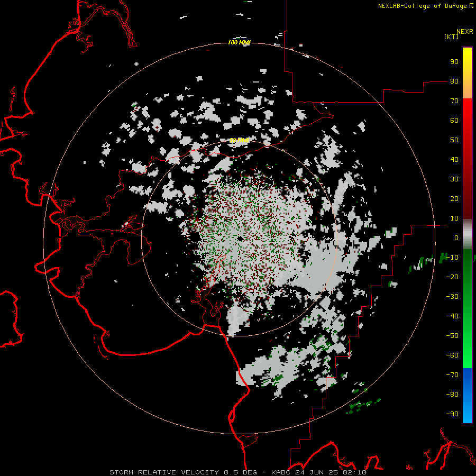Image resolution: width=476 pixels, height=476 pixels.
Task: Click the 24 JUN 25 date text
Action: [x=317, y=472]
